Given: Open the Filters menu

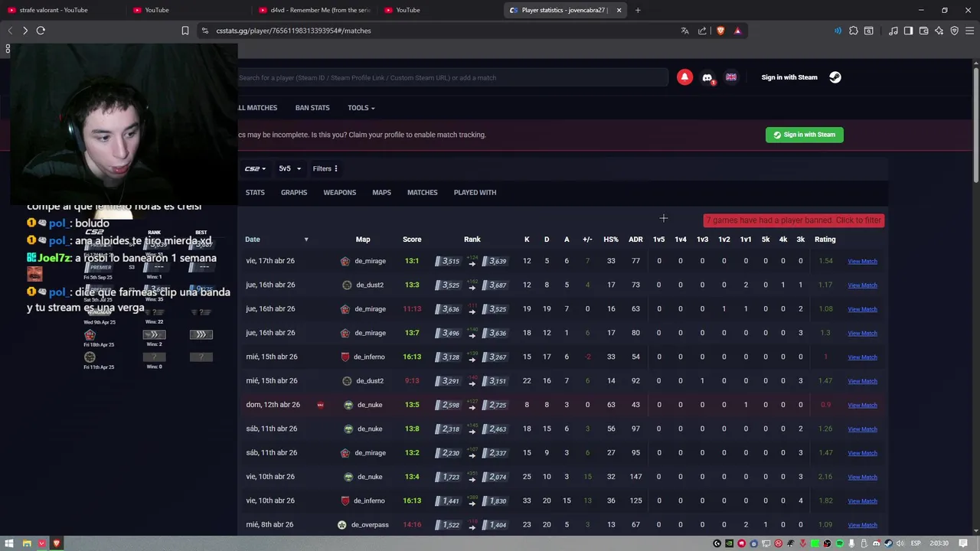Looking at the screenshot, I should click(x=325, y=168).
